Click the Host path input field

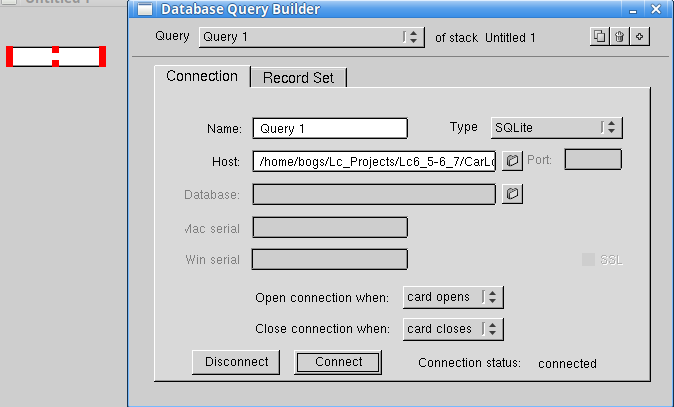coord(374,161)
